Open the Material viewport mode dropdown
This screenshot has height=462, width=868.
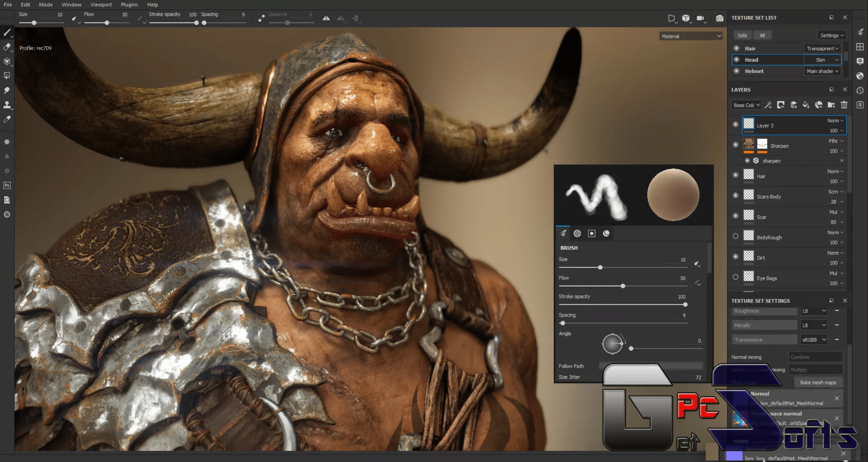pyautogui.click(x=691, y=36)
